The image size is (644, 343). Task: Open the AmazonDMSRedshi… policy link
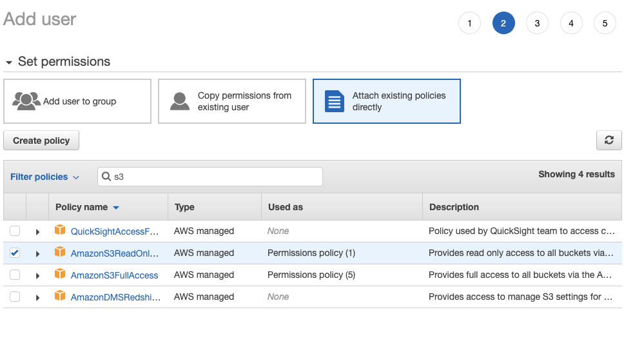115,297
